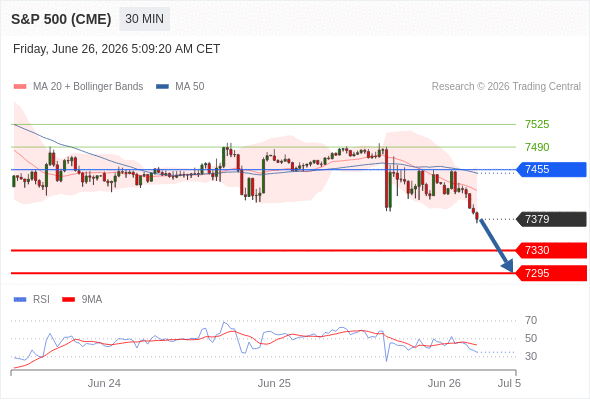The image size is (590, 400).
Task: Select the 7295 support price tag
Action: coord(551,273)
